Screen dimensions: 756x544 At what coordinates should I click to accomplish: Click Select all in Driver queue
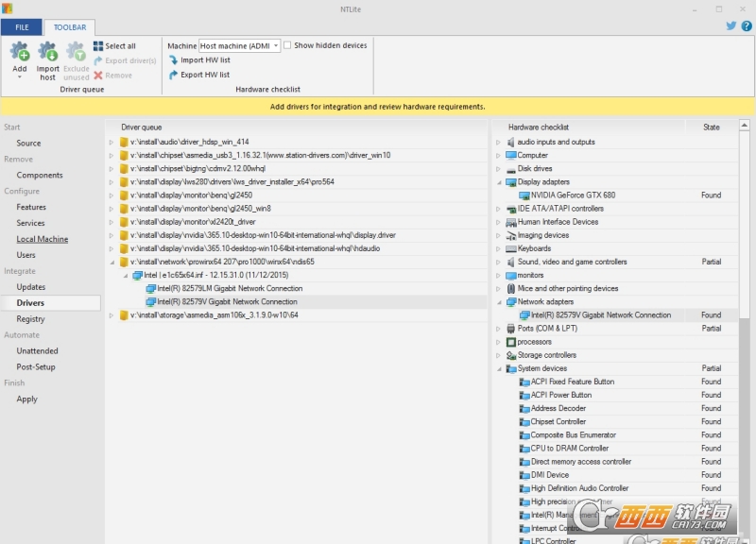click(114, 46)
